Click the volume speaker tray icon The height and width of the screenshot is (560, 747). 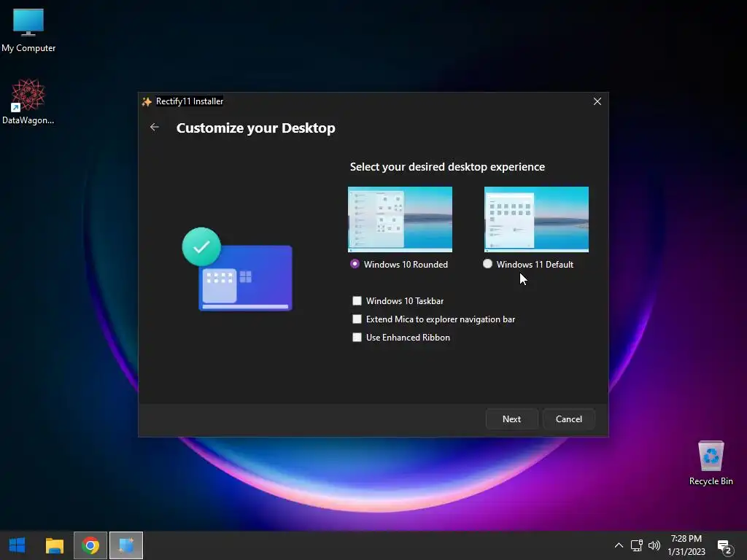pos(654,545)
